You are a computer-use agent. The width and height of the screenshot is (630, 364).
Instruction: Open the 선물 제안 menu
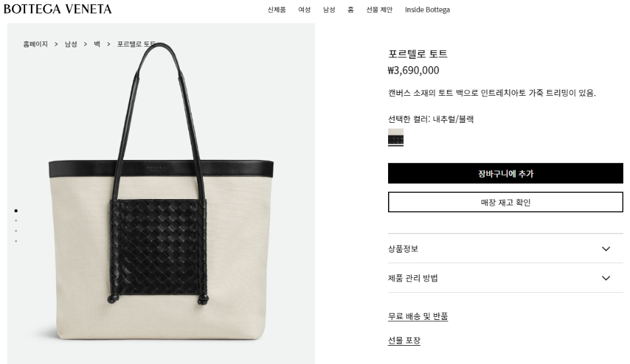pos(379,9)
